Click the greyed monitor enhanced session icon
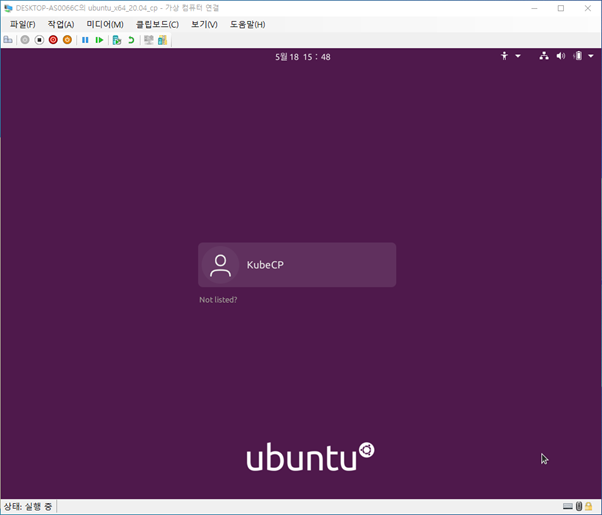Viewport: 602px width, 515px height. (149, 40)
